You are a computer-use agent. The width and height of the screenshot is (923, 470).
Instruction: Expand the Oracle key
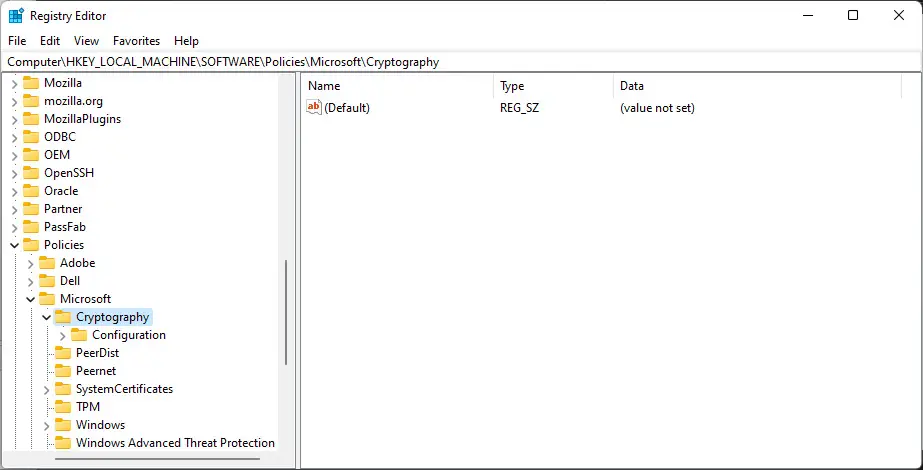pyautogui.click(x=15, y=191)
